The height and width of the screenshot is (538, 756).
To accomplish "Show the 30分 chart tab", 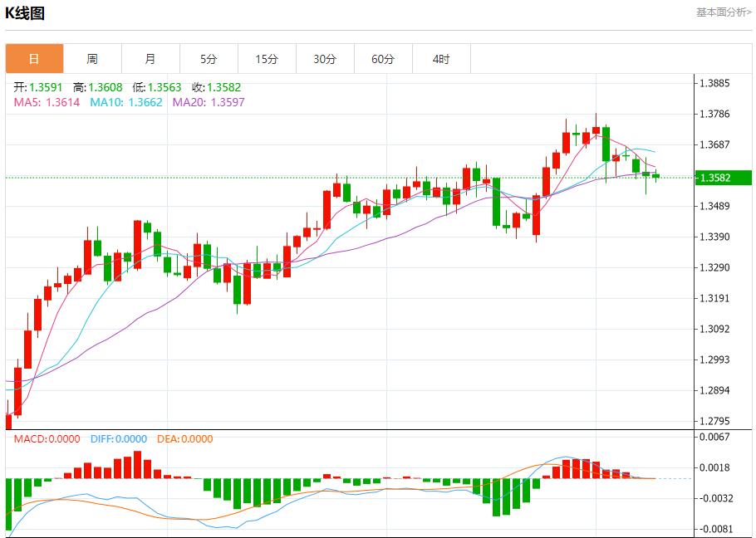I will pos(325,59).
